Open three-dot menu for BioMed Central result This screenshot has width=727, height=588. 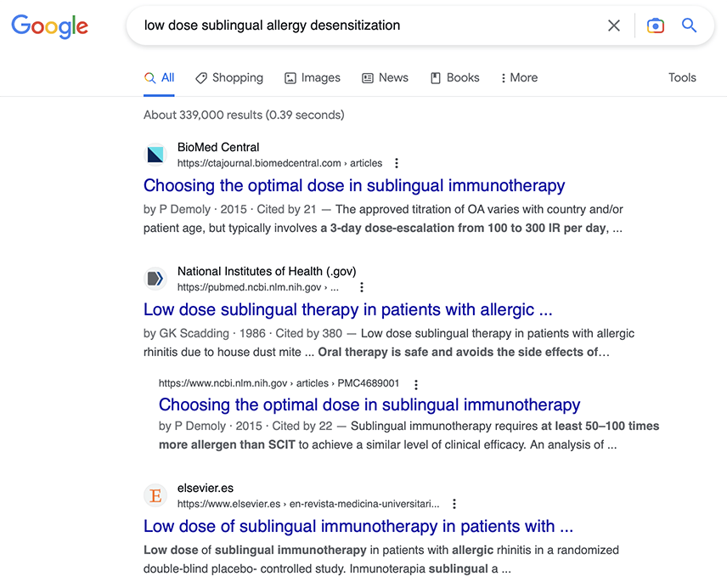coord(396,163)
